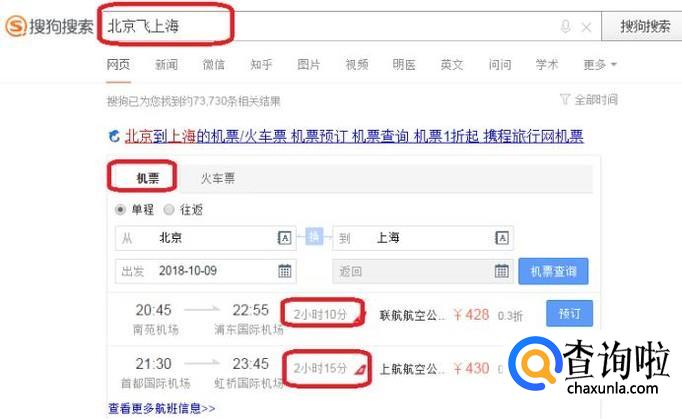Open the 全部时间 time filter
This screenshot has width=682, height=419.
(589, 100)
